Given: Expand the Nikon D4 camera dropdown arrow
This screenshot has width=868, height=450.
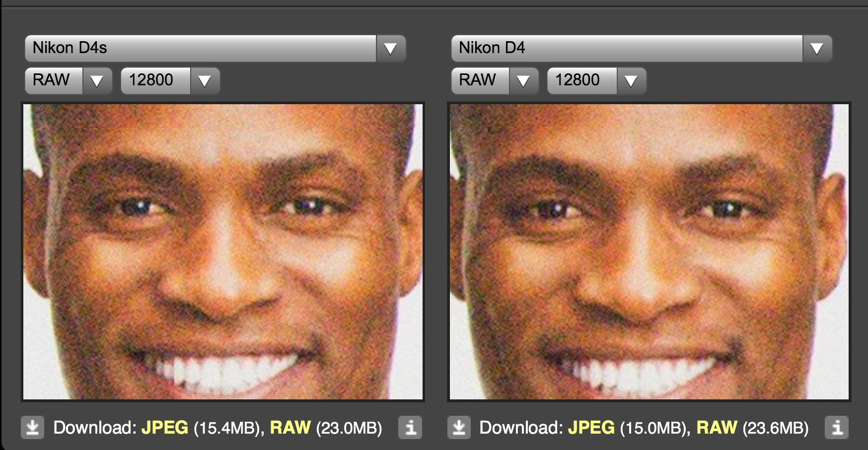Looking at the screenshot, I should [x=817, y=48].
